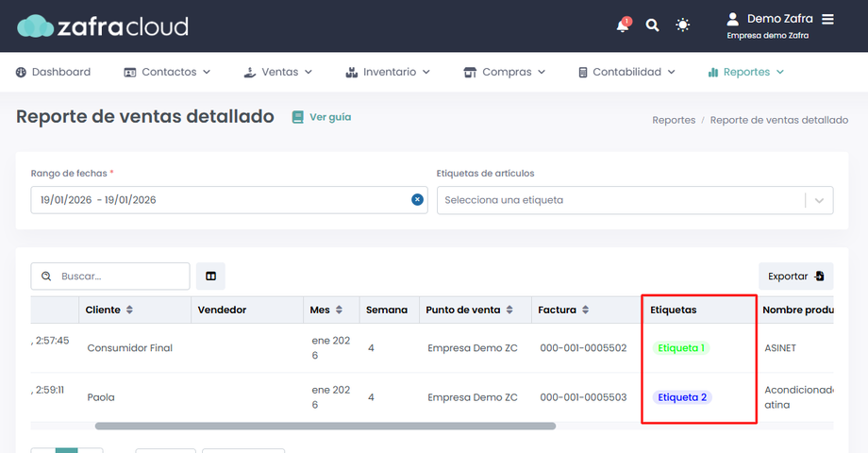Click the Ventas hand icon
The width and height of the screenshot is (868, 453).
(x=250, y=73)
